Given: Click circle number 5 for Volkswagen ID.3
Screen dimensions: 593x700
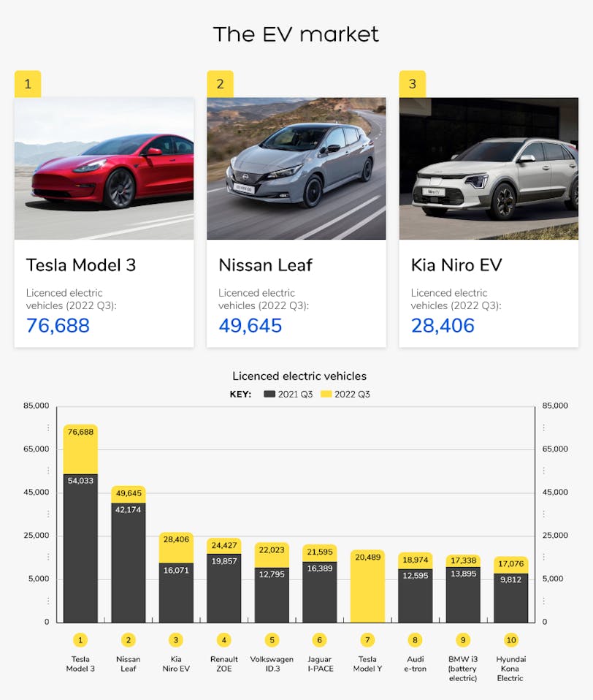Looking at the screenshot, I should pyautogui.click(x=272, y=640).
